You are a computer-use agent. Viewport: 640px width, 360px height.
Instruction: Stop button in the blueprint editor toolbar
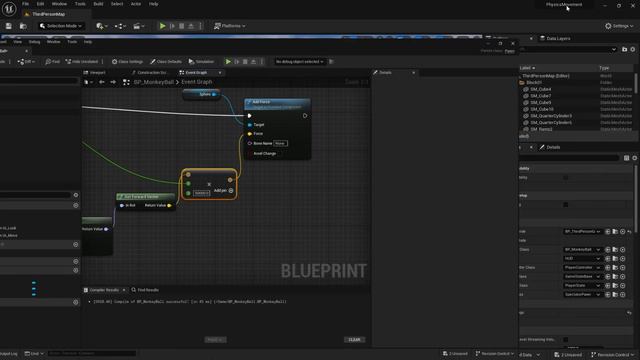[x=245, y=62]
